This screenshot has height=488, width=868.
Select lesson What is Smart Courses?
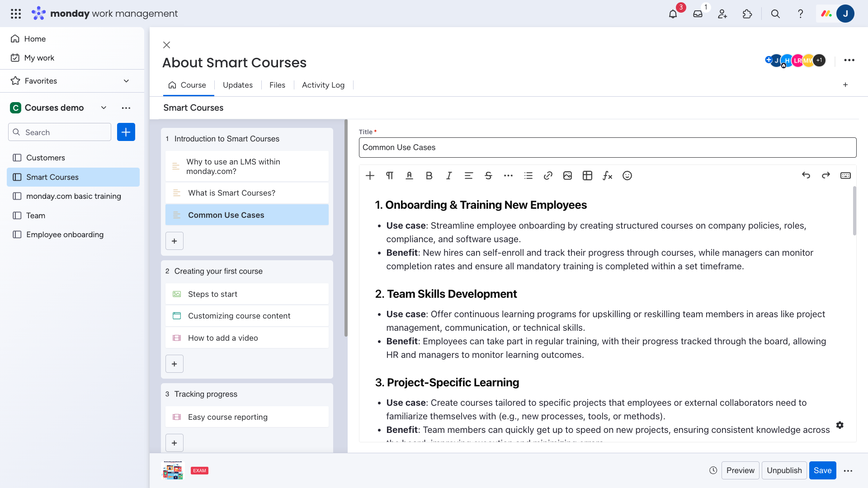(x=247, y=193)
